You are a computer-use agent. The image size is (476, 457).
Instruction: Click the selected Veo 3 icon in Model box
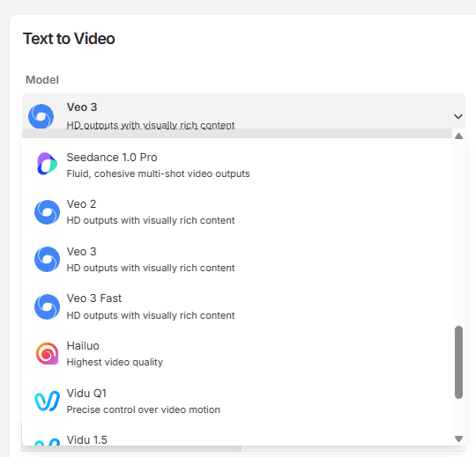41,116
